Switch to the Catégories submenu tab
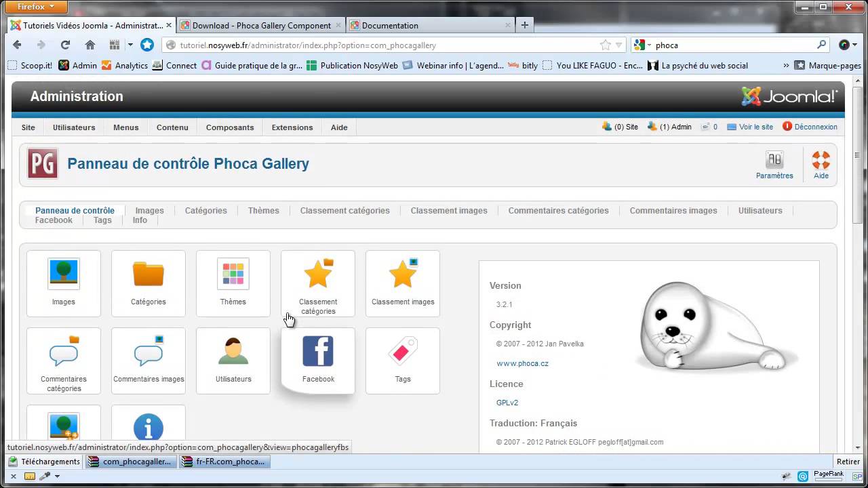The width and height of the screenshot is (868, 488). pos(206,211)
